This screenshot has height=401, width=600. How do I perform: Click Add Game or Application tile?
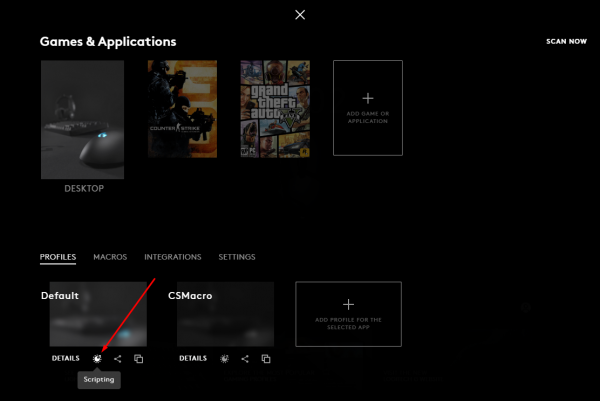pos(367,107)
